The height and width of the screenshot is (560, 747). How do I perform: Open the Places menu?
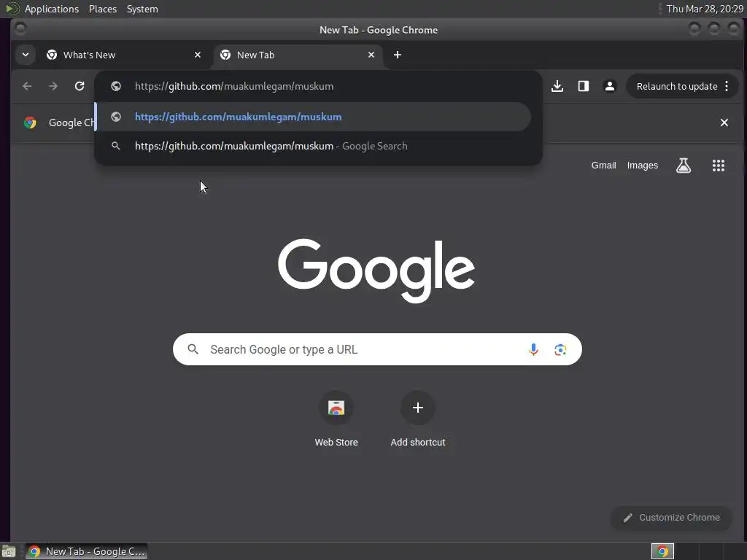coord(103,9)
